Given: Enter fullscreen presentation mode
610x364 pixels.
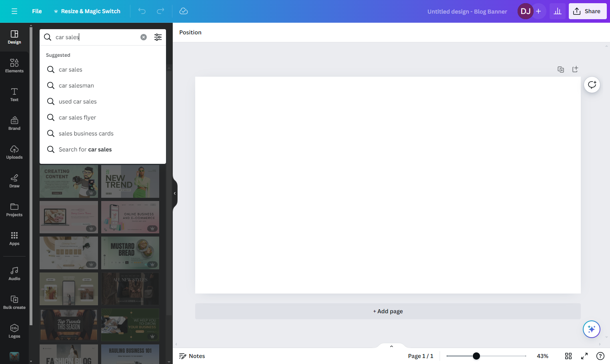Looking at the screenshot, I should tap(584, 356).
